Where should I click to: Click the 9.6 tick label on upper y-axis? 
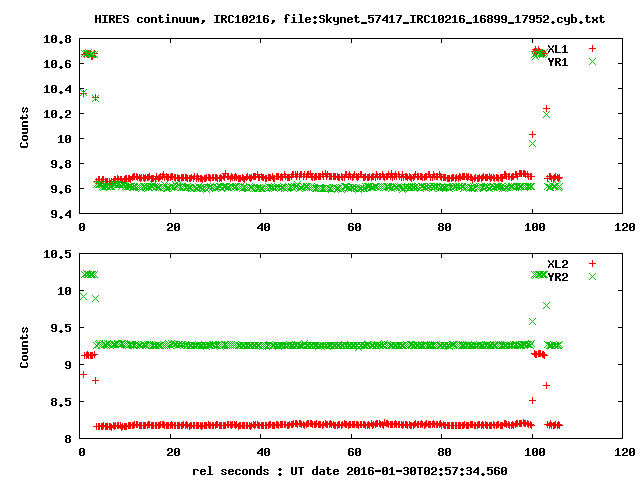coord(61,189)
